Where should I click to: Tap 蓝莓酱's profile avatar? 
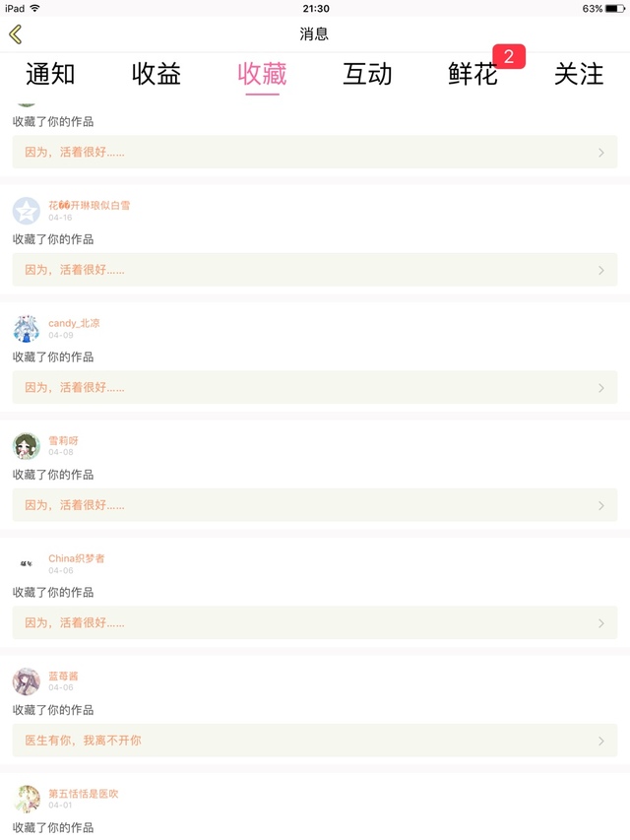pos(27,681)
